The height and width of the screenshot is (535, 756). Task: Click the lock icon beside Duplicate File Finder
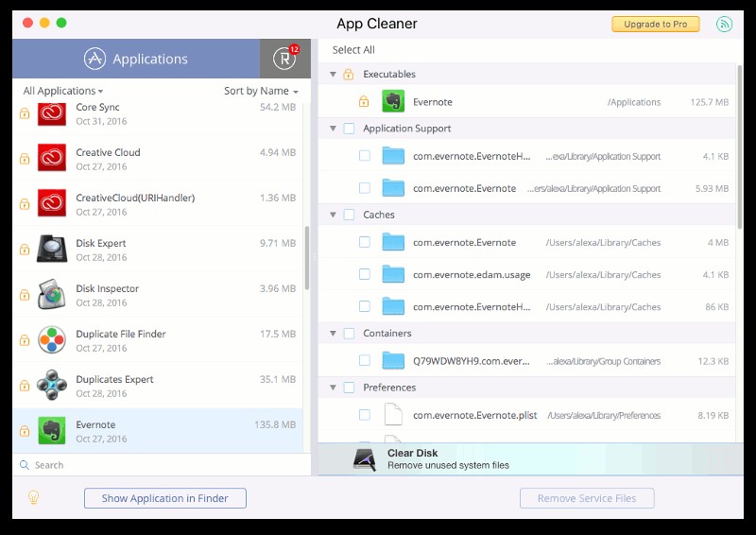(25, 340)
